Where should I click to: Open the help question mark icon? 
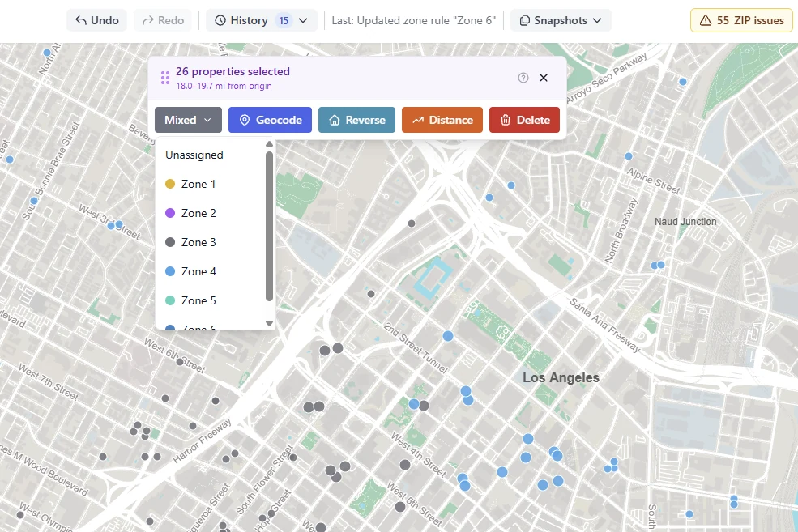(x=523, y=78)
